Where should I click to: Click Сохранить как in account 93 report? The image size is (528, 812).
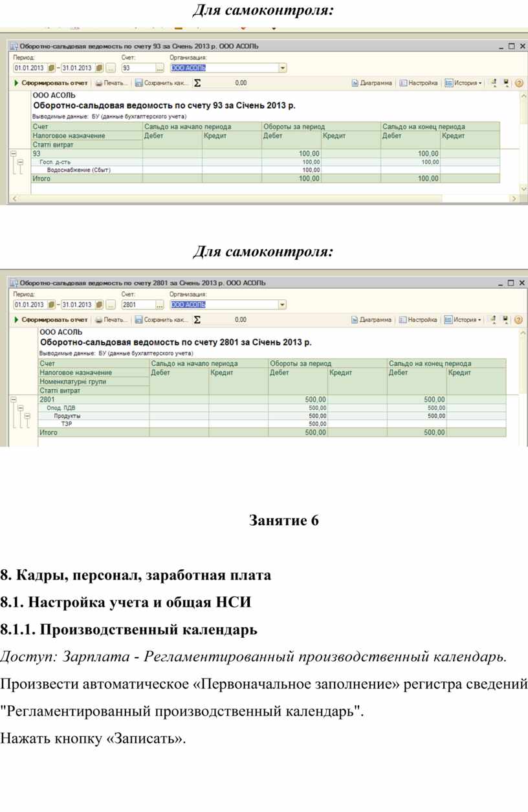tap(162, 83)
